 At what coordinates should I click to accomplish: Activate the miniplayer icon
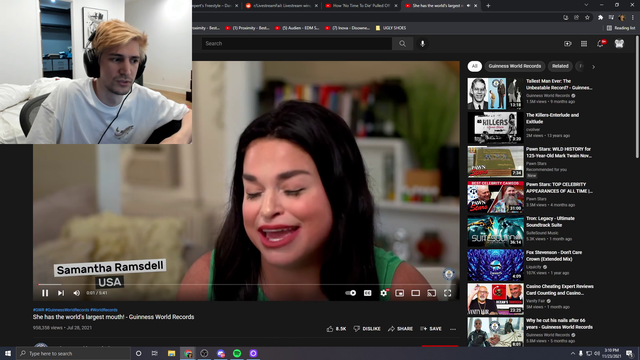click(x=400, y=293)
